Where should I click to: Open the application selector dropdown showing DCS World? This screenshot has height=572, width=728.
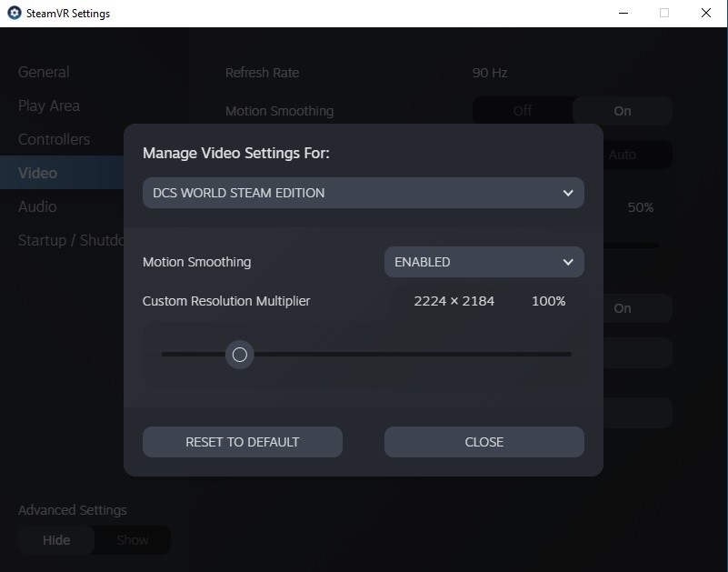[363, 193]
